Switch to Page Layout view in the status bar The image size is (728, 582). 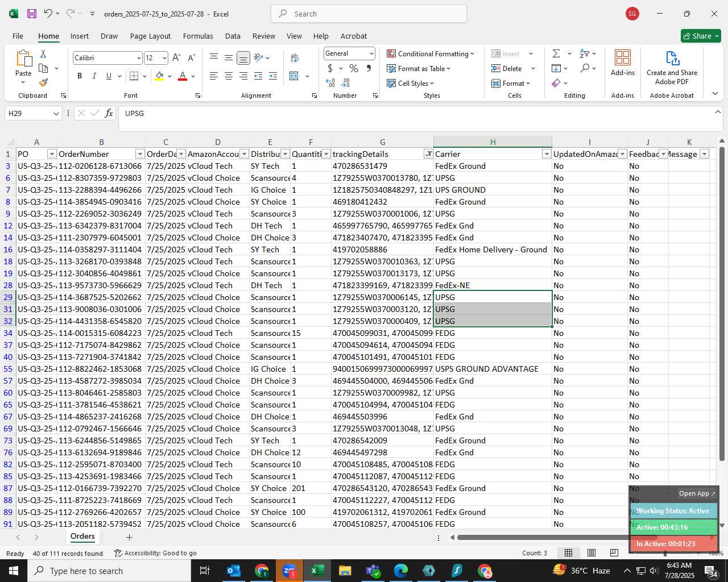(591, 553)
